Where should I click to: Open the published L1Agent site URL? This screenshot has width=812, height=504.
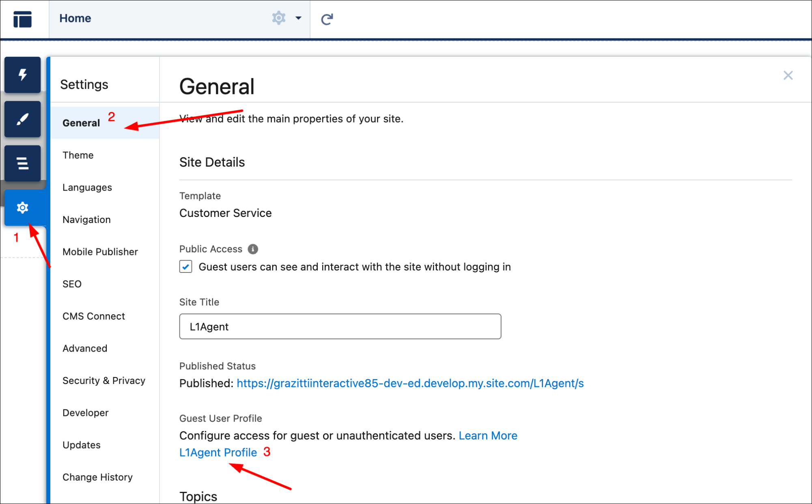(410, 383)
